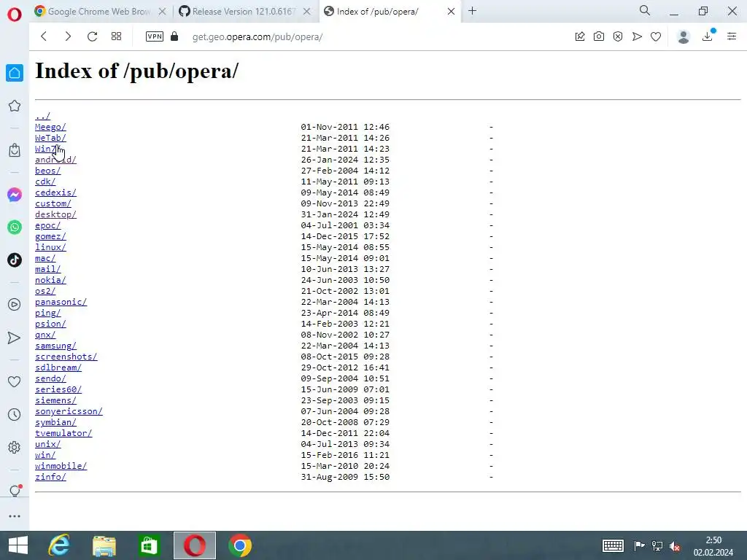Close the Google Chrome Web Browser tab
Image resolution: width=747 pixels, height=560 pixels.
pos(163,12)
